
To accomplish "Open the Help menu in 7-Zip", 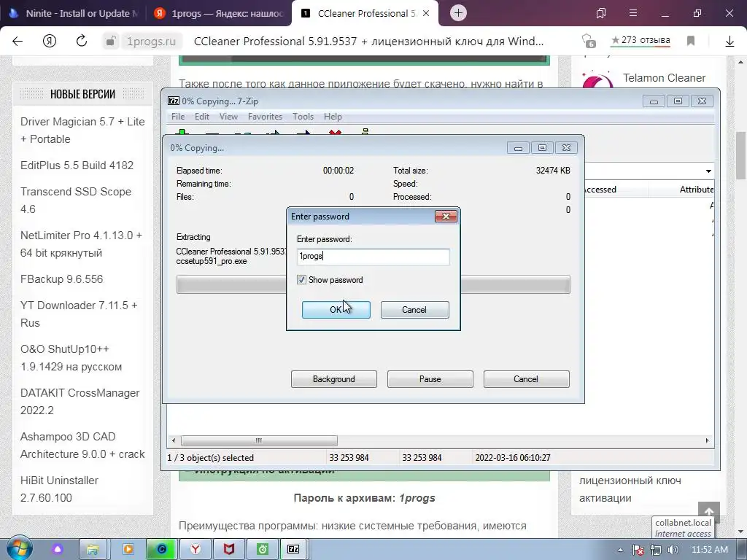I will [x=333, y=117].
